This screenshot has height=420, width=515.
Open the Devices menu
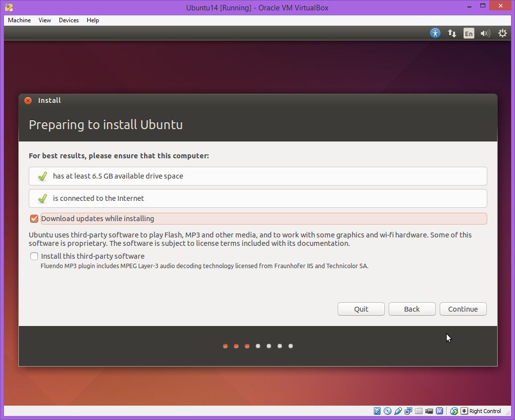[69, 20]
